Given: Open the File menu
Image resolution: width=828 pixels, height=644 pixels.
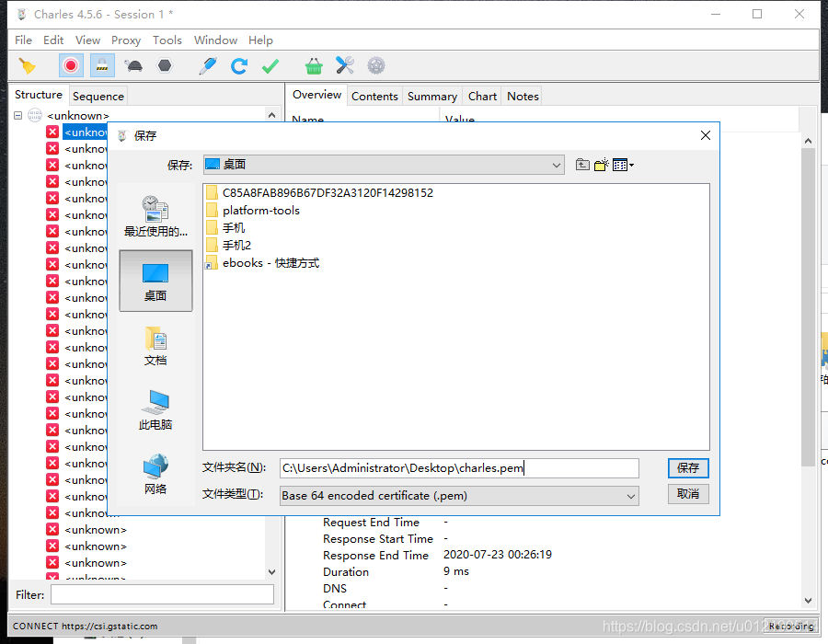Looking at the screenshot, I should tap(23, 40).
